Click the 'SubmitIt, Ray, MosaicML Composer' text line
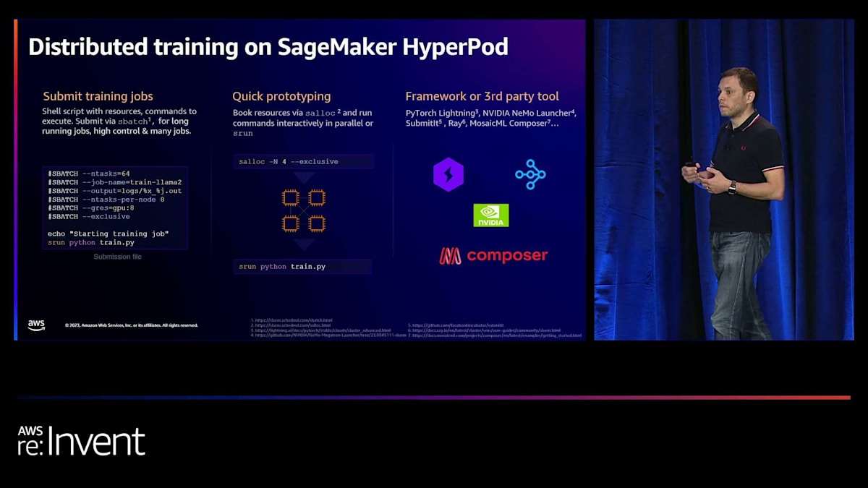868x488 pixels. tap(482, 124)
